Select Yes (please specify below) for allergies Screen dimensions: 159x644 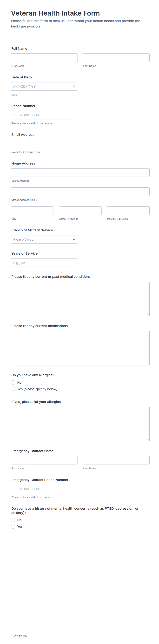pyautogui.click(x=13, y=389)
